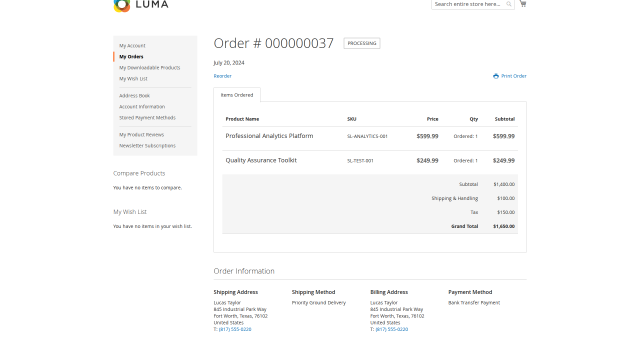The width and height of the screenshot is (640, 360).
Task: Click SKU SL-ANALYTICS-001 cell
Action: [x=367, y=136]
